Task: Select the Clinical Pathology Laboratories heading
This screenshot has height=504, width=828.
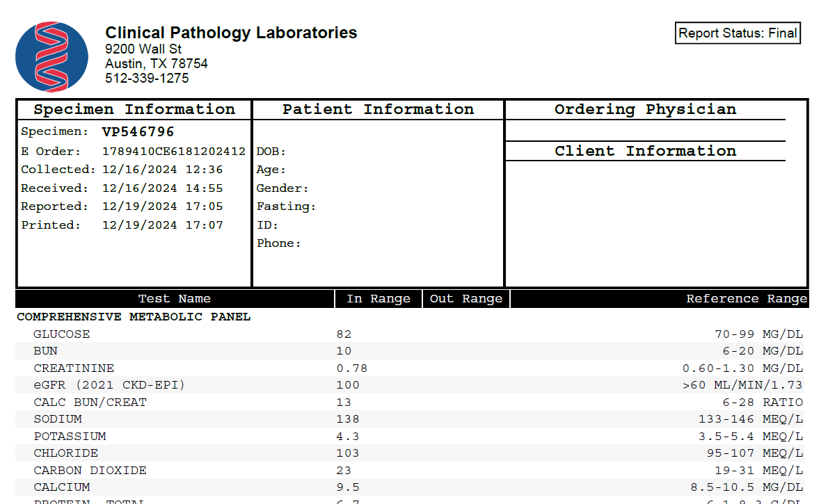Action: click(x=231, y=33)
